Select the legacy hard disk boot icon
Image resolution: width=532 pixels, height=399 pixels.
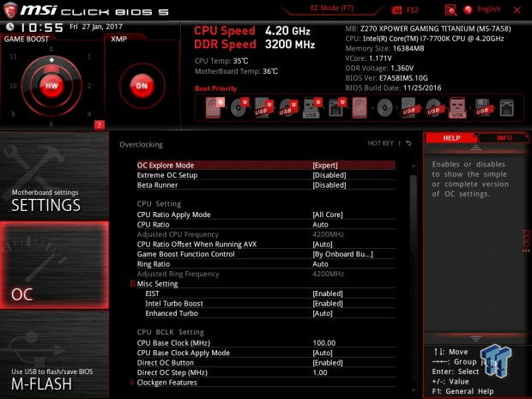coord(360,108)
